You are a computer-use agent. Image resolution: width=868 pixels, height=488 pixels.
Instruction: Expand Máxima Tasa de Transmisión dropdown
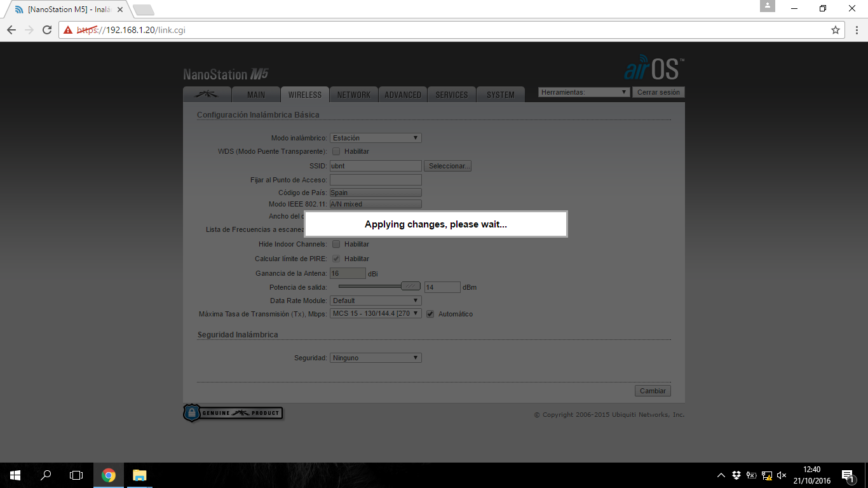click(x=376, y=314)
